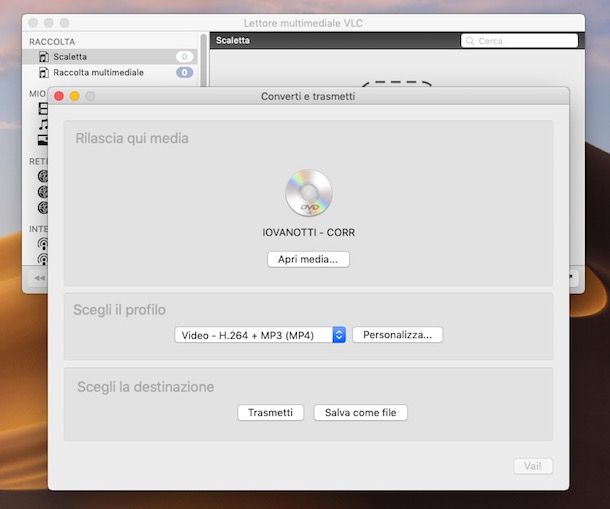Click the search magnifier icon in VLC
Viewport: 610px width, 509px height.
pos(470,41)
